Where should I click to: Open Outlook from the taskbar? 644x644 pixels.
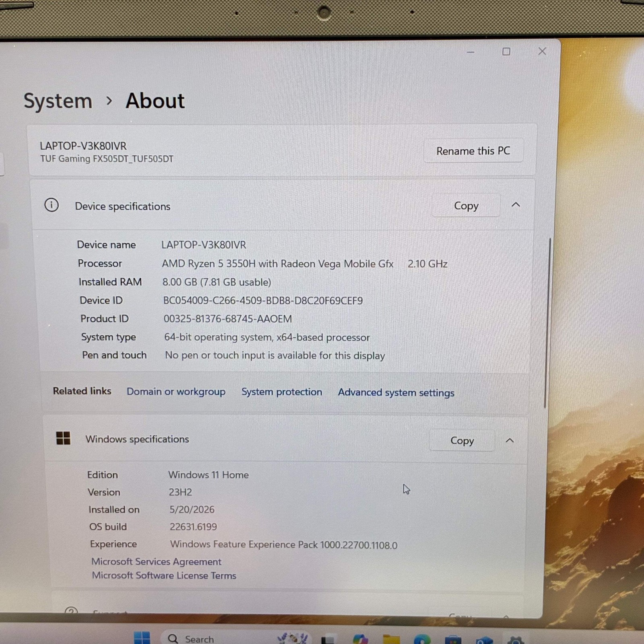(x=484, y=640)
